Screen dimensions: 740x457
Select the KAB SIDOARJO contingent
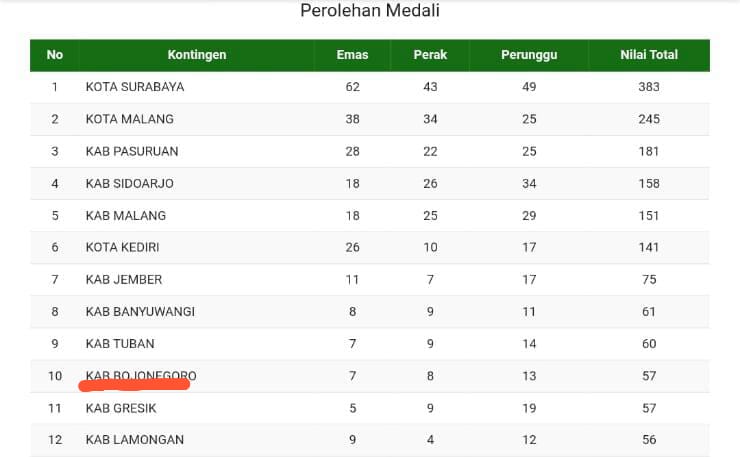tap(130, 183)
